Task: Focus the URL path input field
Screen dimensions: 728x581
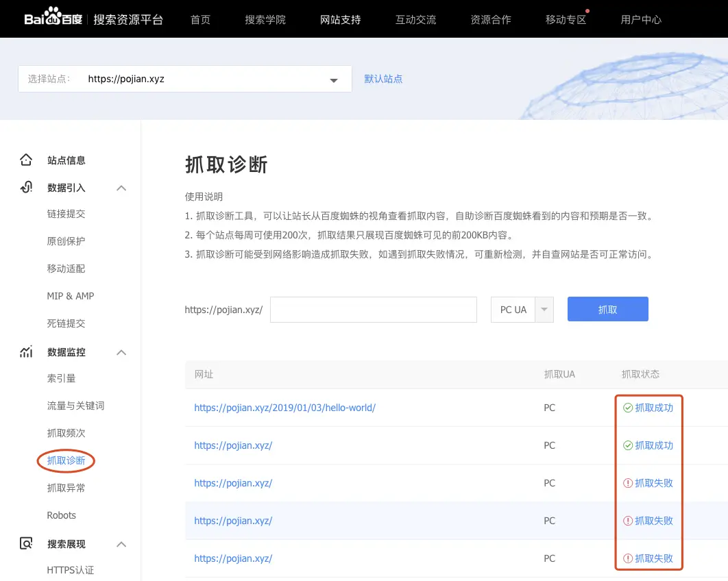Action: [x=374, y=310]
